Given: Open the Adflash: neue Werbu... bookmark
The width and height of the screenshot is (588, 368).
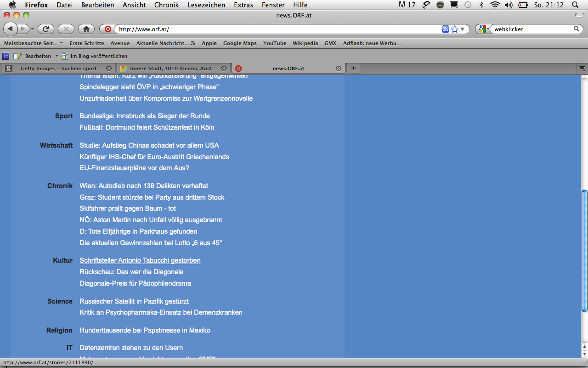Looking at the screenshot, I should (x=372, y=43).
